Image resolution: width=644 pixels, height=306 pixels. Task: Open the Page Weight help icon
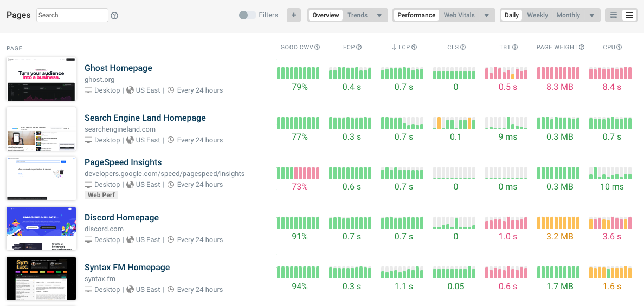point(582,48)
